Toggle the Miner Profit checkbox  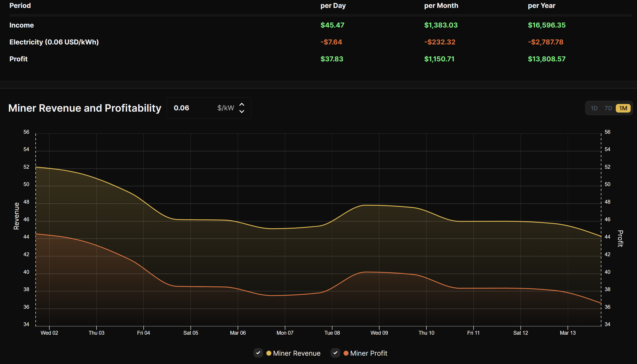(x=335, y=353)
